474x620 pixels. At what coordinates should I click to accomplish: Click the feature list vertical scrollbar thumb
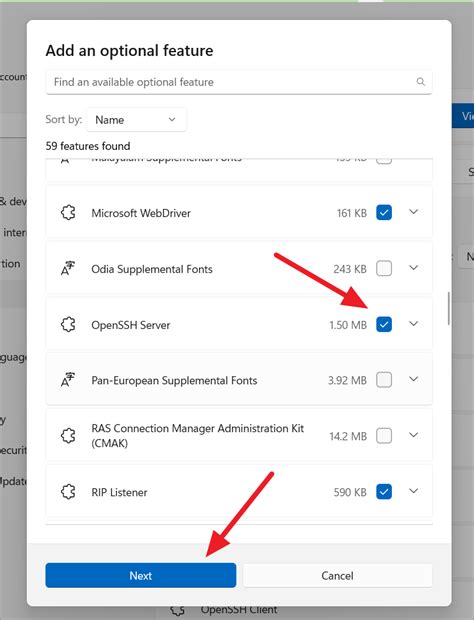[449, 308]
